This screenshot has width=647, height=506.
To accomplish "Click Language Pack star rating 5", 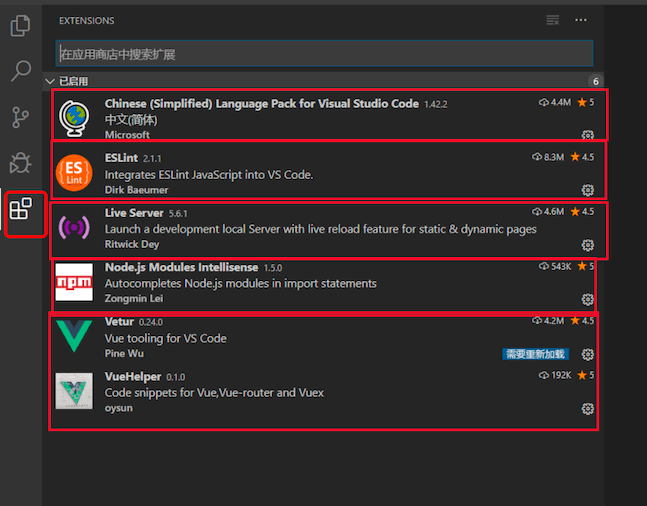I will (x=586, y=102).
